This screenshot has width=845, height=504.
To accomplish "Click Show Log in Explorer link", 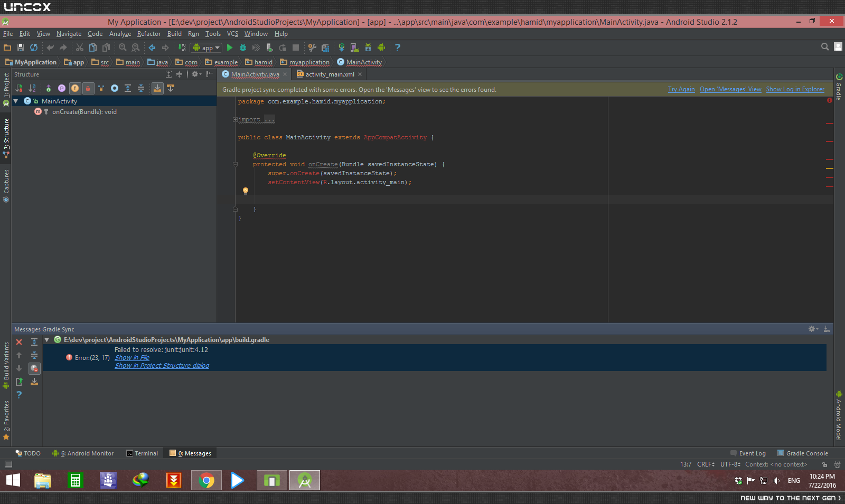I will (795, 90).
